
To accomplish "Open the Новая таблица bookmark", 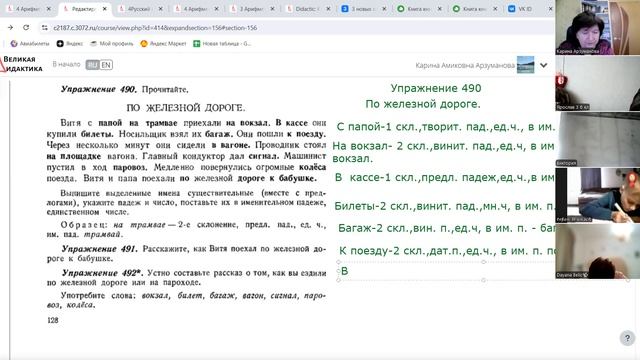I will (x=222, y=43).
